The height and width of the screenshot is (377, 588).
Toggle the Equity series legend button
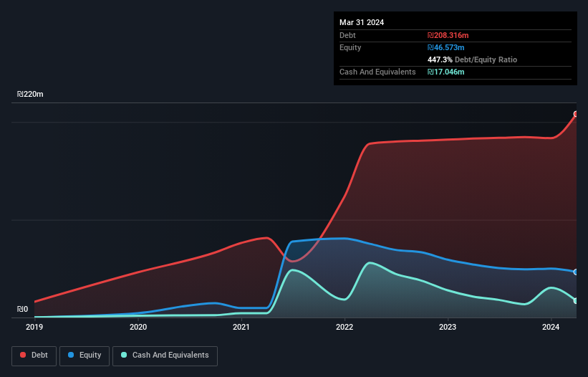point(85,355)
